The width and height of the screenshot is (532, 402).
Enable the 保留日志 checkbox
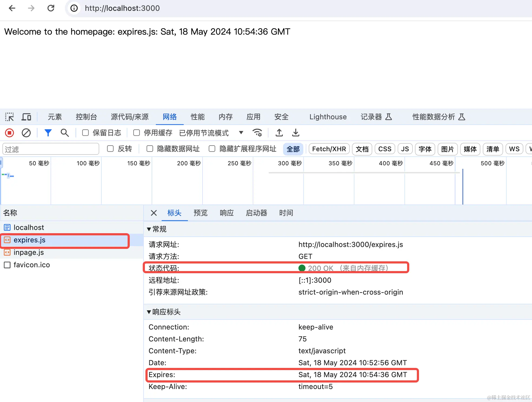pos(85,133)
